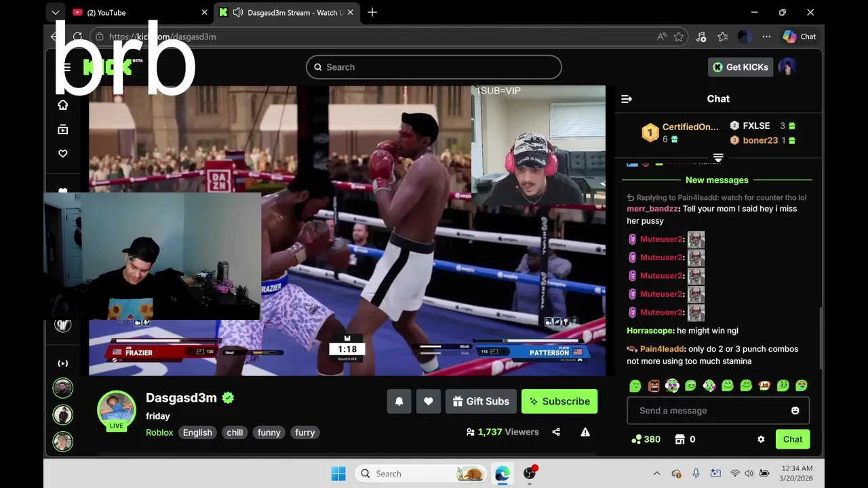Click the sidebar live broadcast icon
Image resolution: width=868 pixels, height=488 pixels.
click(63, 363)
